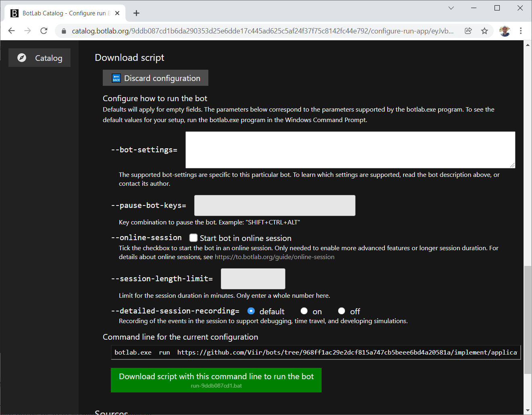
Task: Minimize the Chrome window
Action: click(x=474, y=8)
